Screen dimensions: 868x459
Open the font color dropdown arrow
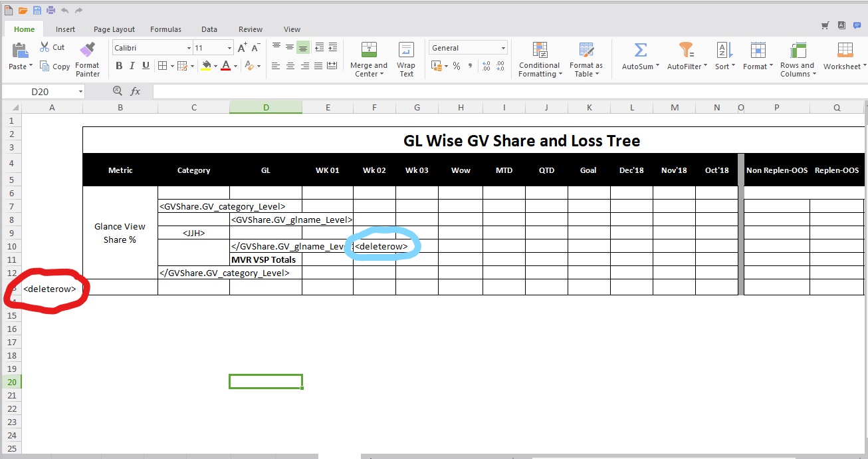point(236,67)
